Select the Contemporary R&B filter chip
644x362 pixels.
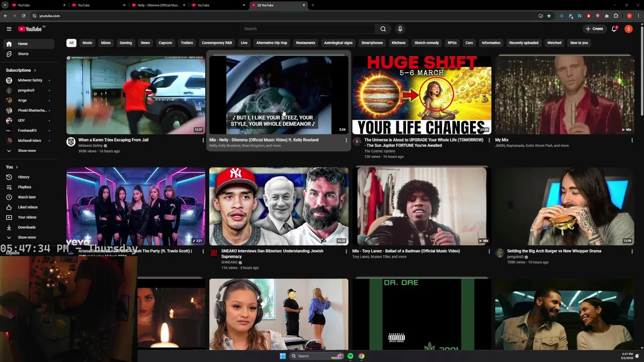coord(217,43)
